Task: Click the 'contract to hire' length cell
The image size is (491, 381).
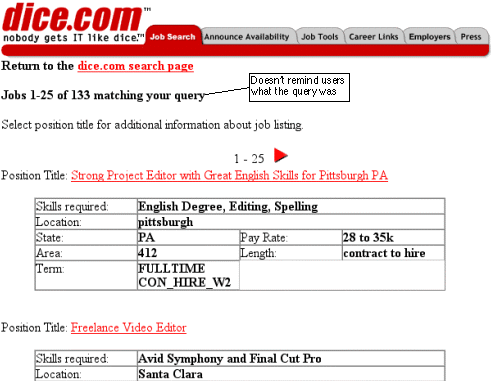Action: (x=393, y=253)
